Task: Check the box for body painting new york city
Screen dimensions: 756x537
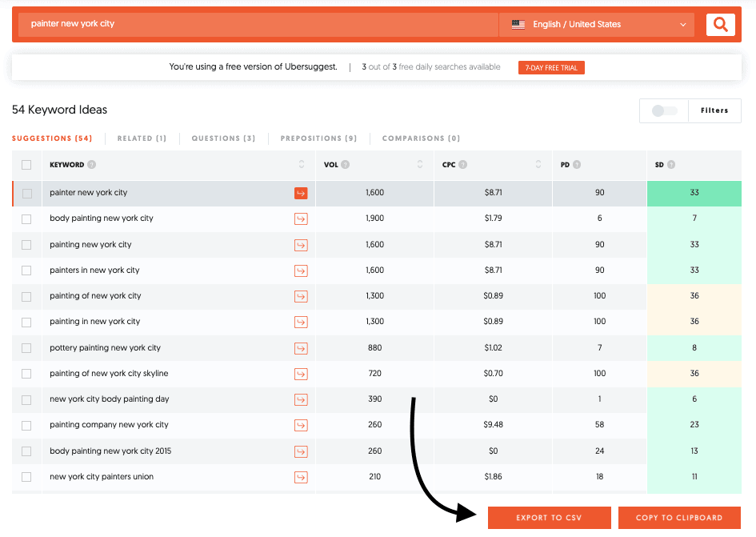Action: pyautogui.click(x=26, y=219)
